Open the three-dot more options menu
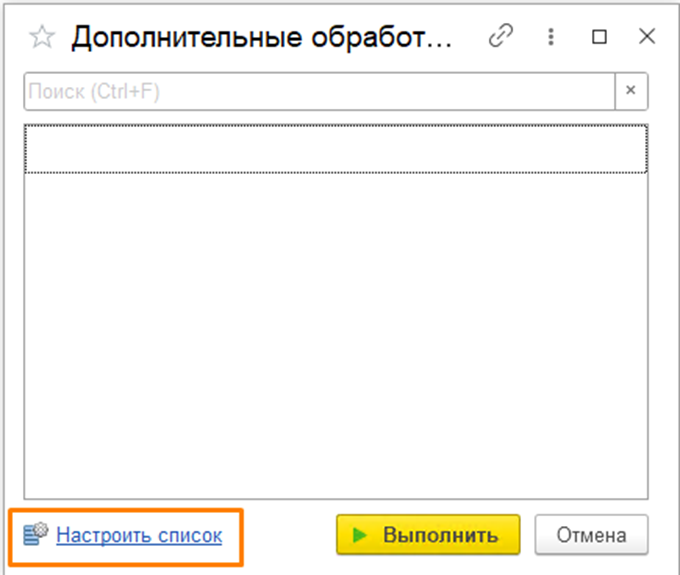680x575 pixels. tap(550, 38)
